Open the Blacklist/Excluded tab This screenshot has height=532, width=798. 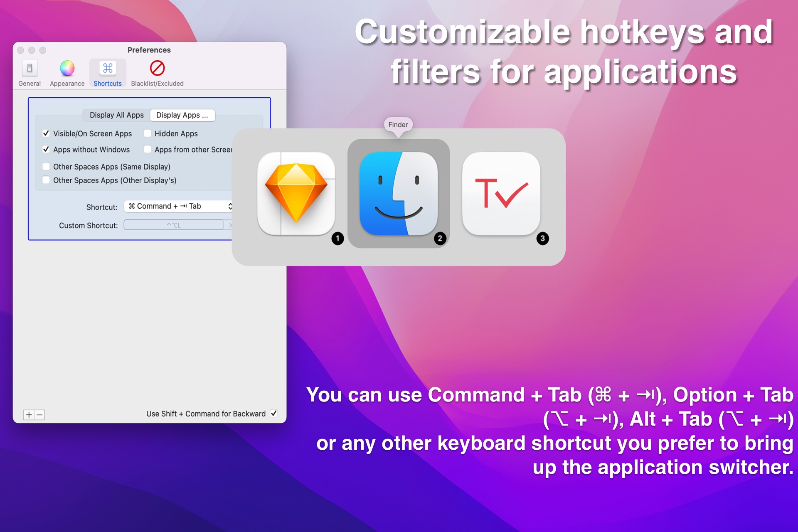[x=157, y=73]
